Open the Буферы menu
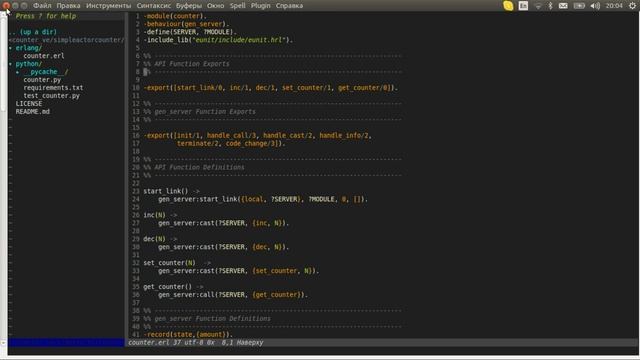Viewport: 640px width, 360px height. (189, 6)
